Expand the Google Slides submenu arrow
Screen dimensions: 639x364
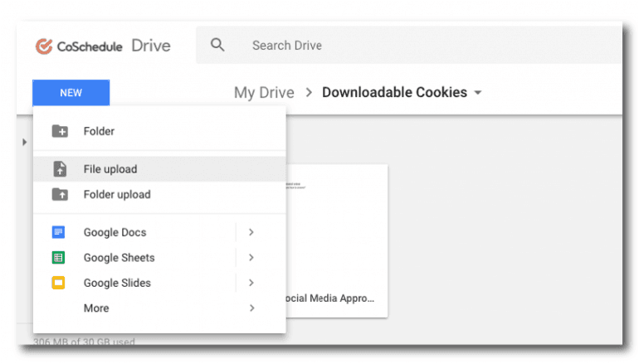click(x=251, y=283)
